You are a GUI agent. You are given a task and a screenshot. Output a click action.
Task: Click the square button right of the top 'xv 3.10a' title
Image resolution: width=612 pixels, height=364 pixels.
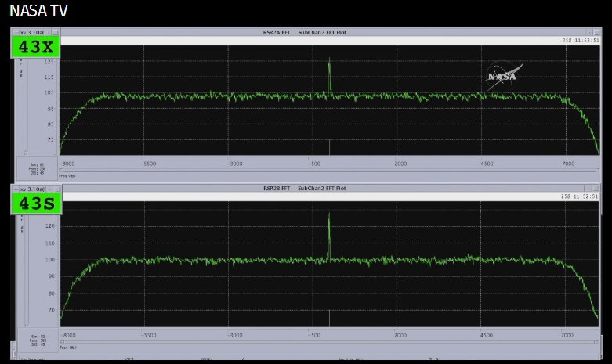coord(56,32)
